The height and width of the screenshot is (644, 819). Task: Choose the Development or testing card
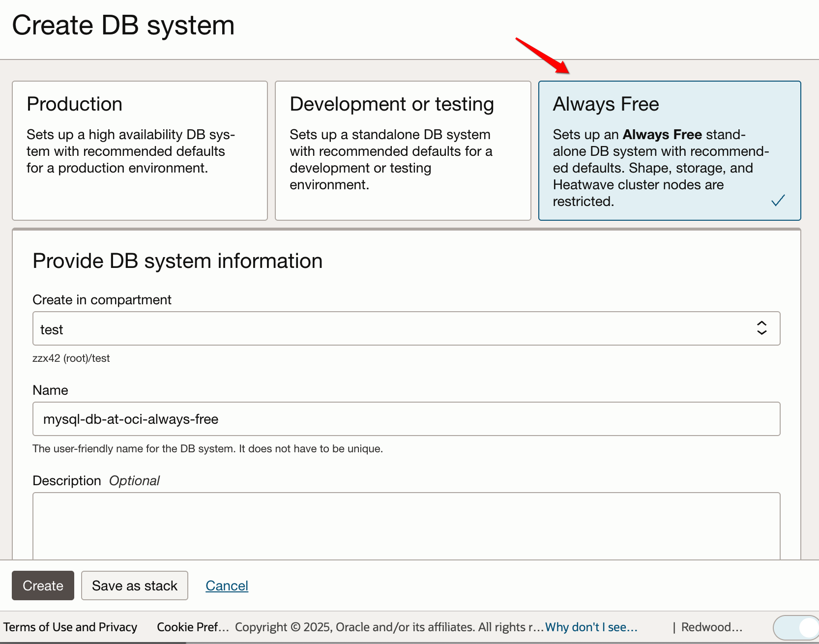pyautogui.click(x=403, y=150)
